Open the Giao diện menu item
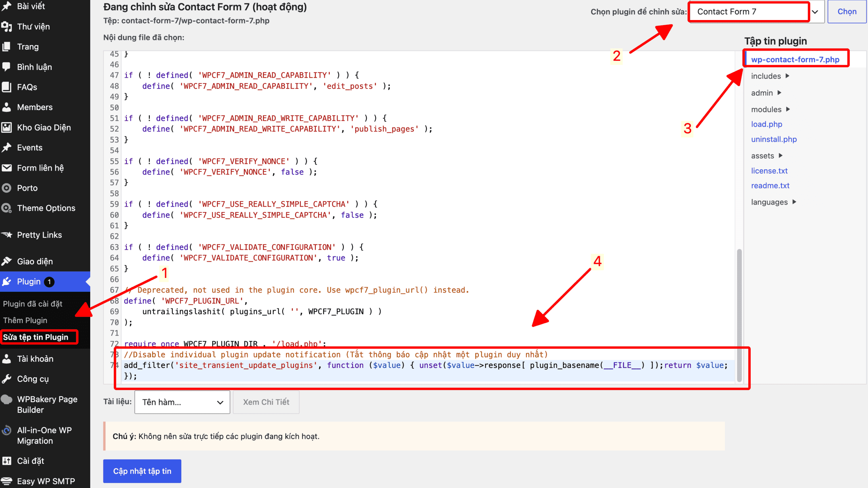868x488 pixels. coord(35,261)
